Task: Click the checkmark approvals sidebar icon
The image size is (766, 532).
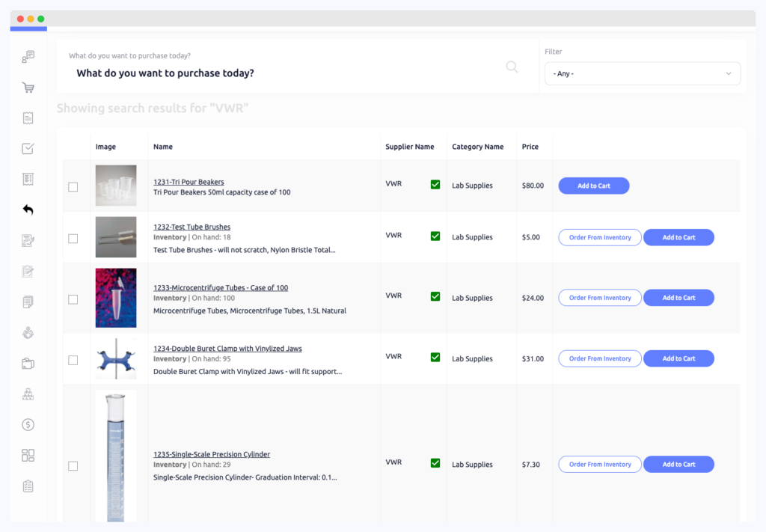Action: [x=28, y=149]
